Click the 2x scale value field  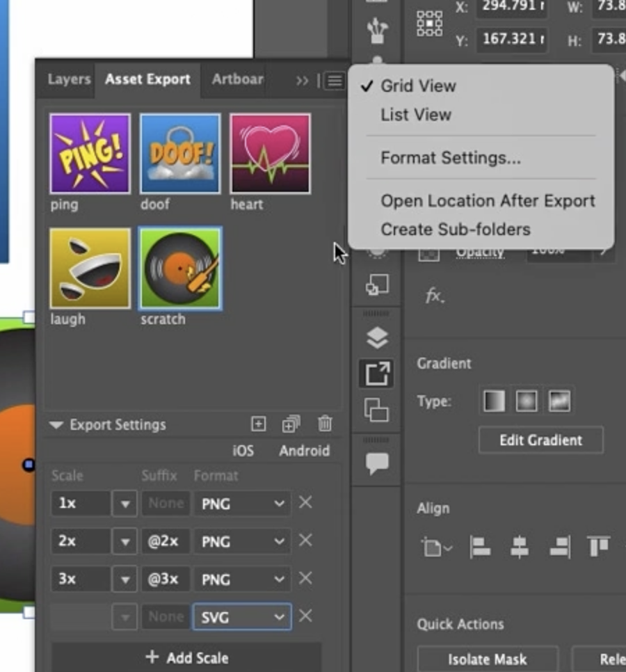click(80, 542)
